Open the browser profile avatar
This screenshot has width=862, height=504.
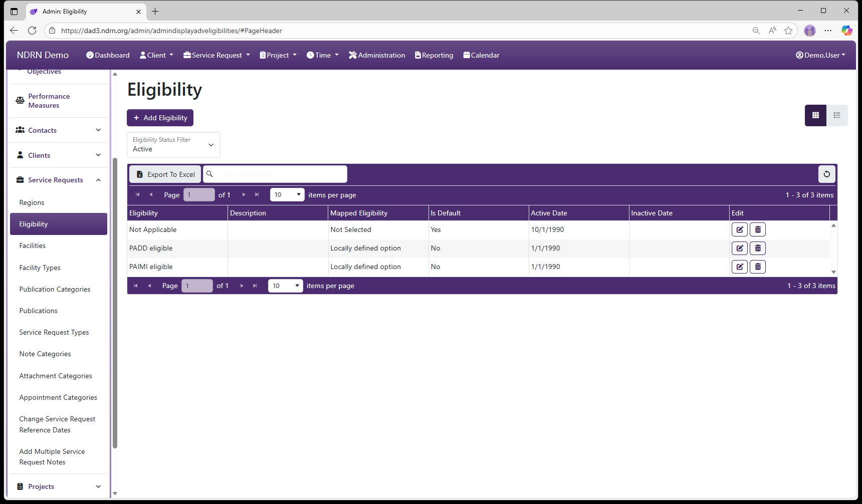pos(810,31)
